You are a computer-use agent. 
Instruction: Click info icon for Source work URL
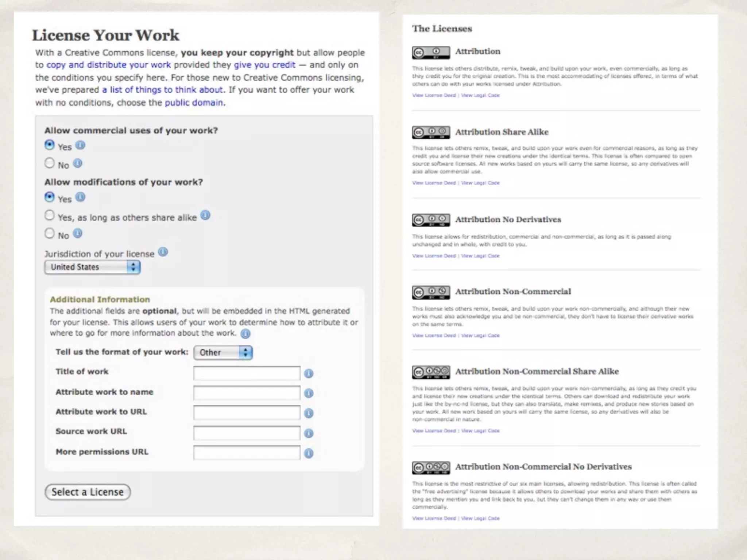pos(309,433)
